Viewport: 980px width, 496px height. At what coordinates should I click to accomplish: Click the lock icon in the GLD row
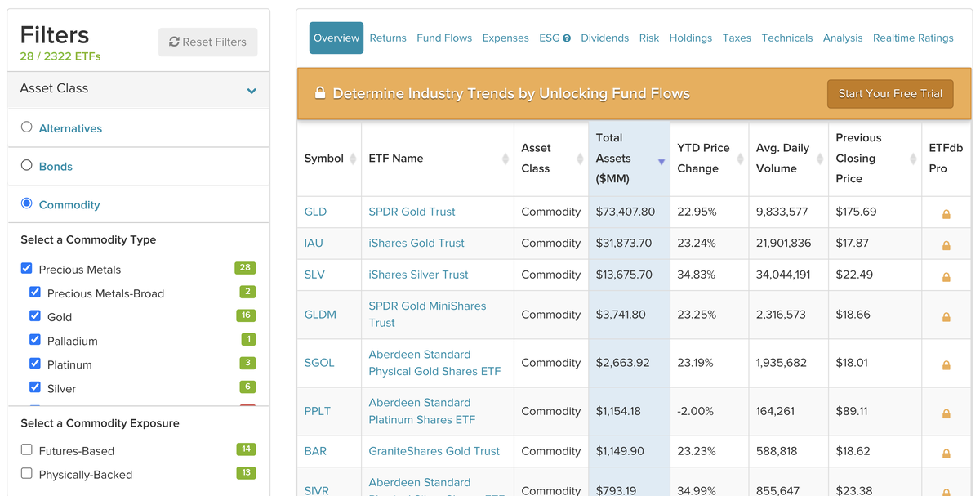point(947,214)
